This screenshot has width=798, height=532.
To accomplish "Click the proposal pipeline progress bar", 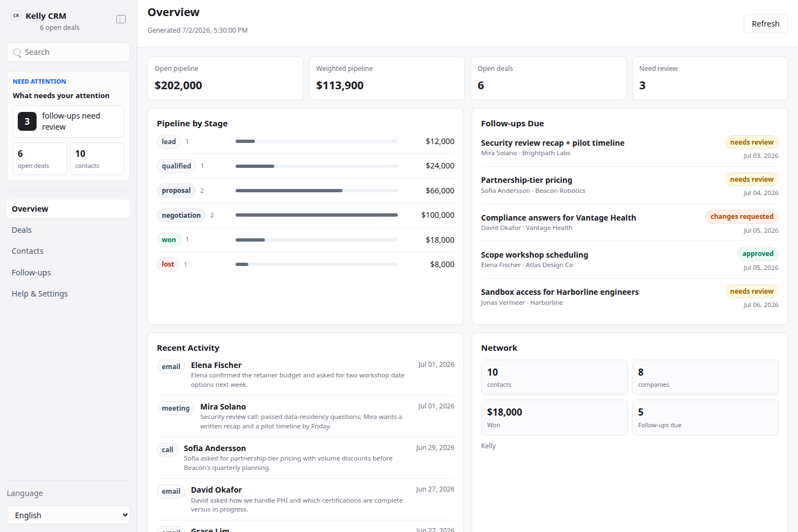I will coord(316,191).
